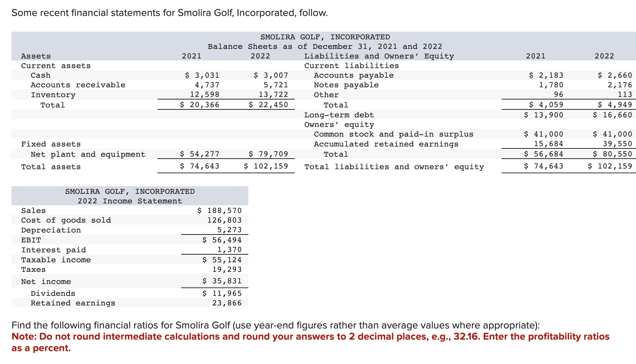This screenshot has height=364, width=636.
Task: Select the Notes payable row label
Action: [x=346, y=85]
